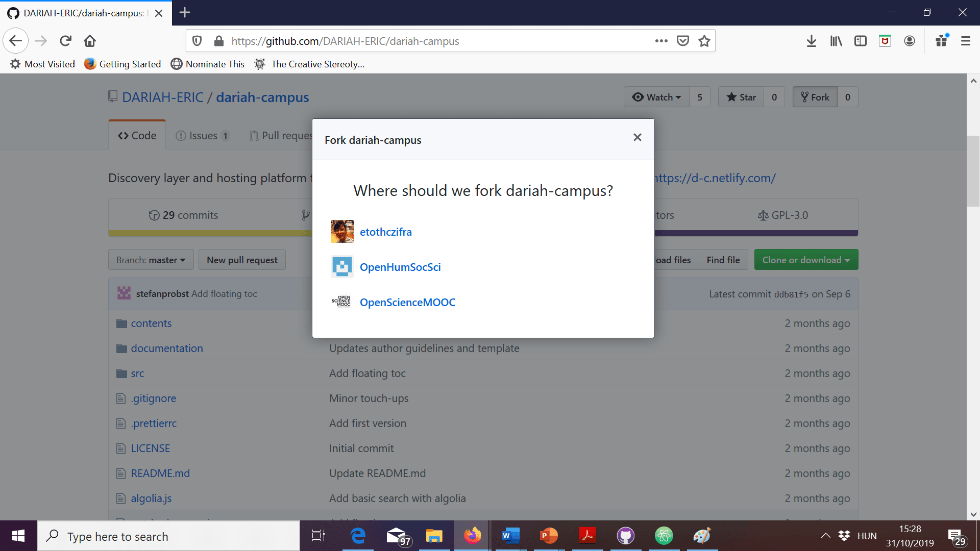The image size is (980, 551).
Task: Fork to etothczifra account
Action: pos(385,232)
